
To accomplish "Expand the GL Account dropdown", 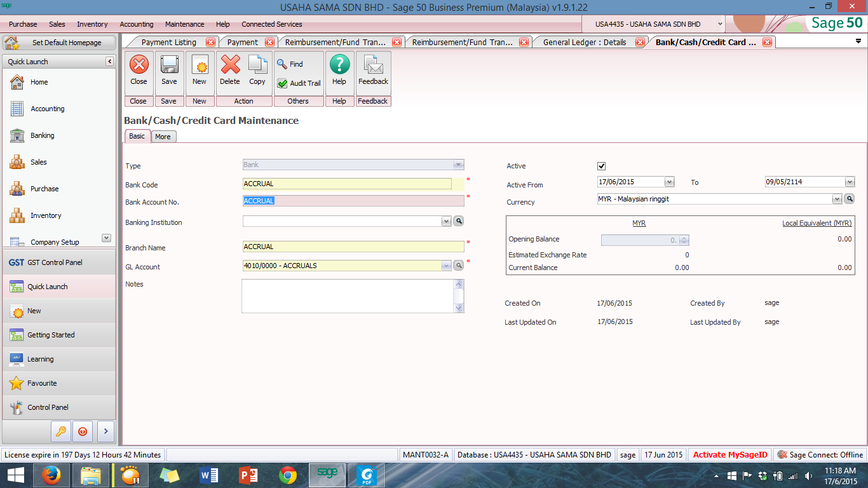I will coord(447,266).
